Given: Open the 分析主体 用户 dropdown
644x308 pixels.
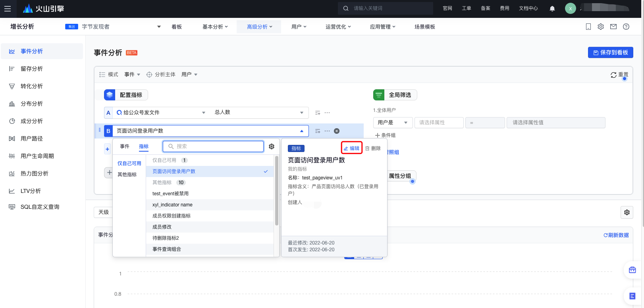Looking at the screenshot, I should [189, 75].
